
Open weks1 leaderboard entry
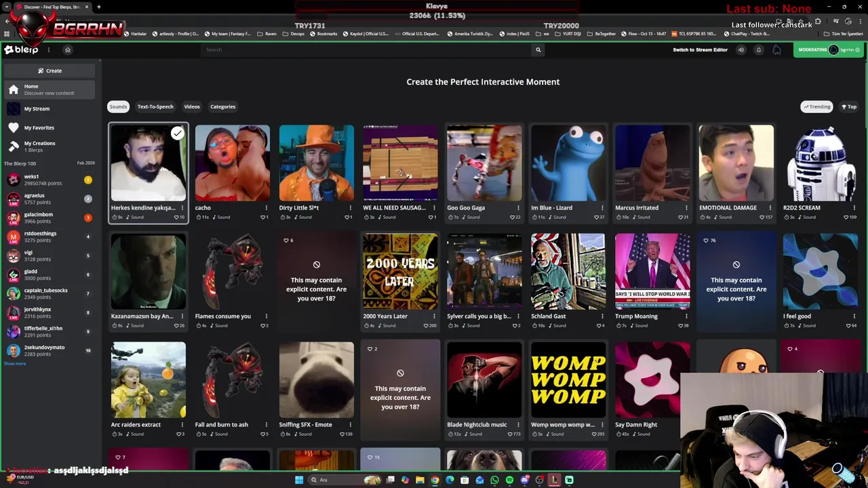(50, 180)
